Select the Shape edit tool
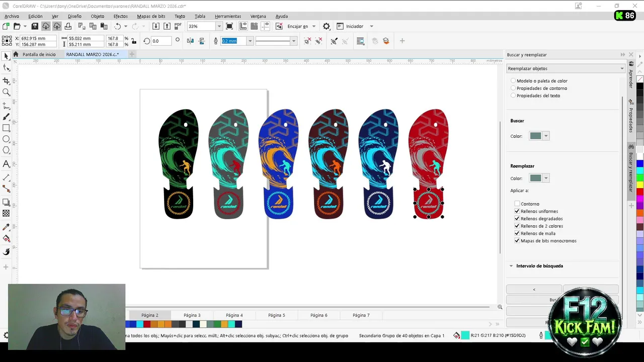Screen dimensions: 644x362 tap(6, 68)
